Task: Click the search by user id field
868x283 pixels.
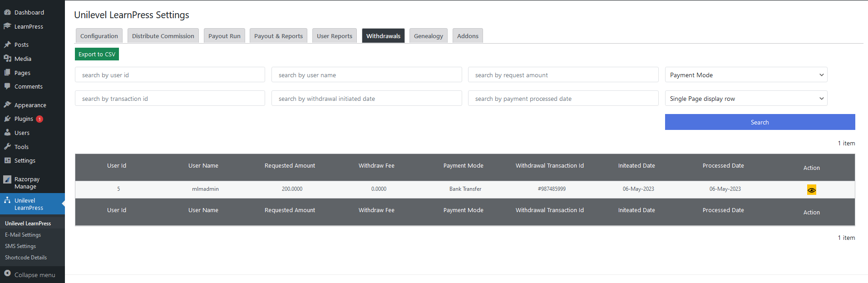Action: click(x=170, y=75)
